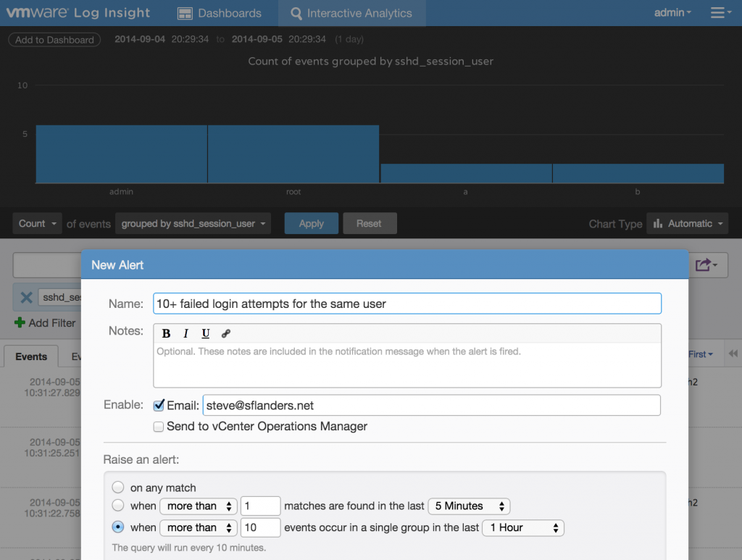This screenshot has height=560, width=742.
Task: Click the Reset button
Action: tap(369, 224)
